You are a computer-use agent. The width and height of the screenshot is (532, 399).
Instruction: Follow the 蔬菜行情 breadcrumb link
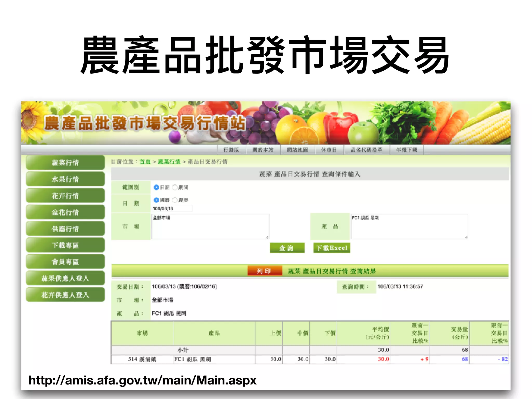[169, 162]
